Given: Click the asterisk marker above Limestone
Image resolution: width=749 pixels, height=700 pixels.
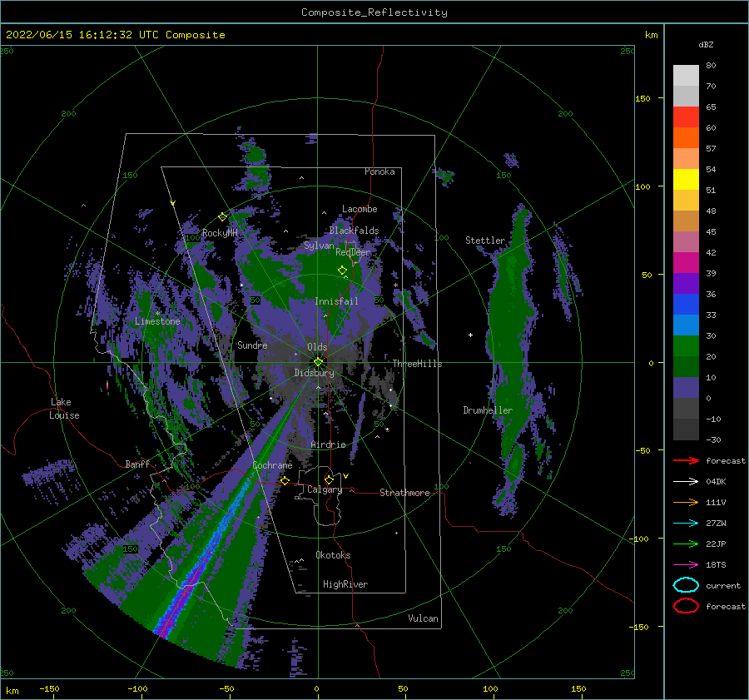Looking at the screenshot, I should (x=157, y=314).
